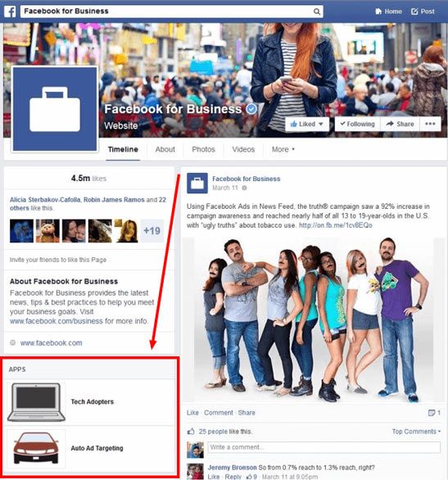This screenshot has height=480, width=448.
Task: Click the verified badge checkmark
Action: point(251,109)
